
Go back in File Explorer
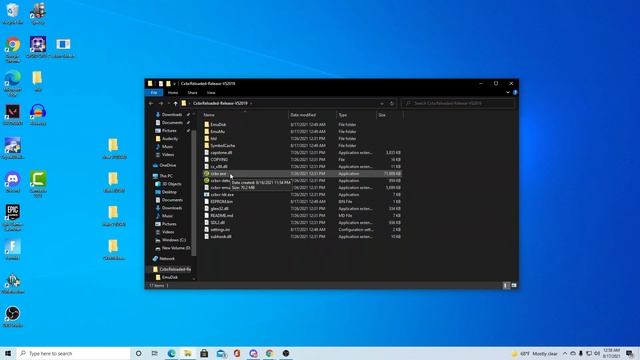(151, 103)
